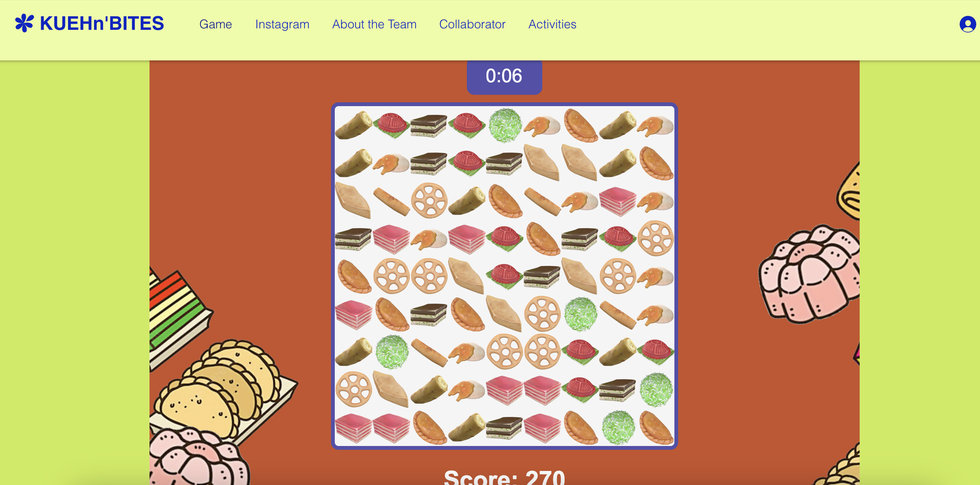Image resolution: width=980 pixels, height=485 pixels.
Task: Click the 0:06 countdown timer
Action: (x=504, y=76)
